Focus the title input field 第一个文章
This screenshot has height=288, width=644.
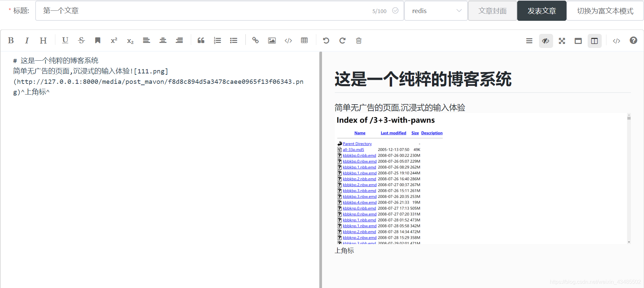219,11
